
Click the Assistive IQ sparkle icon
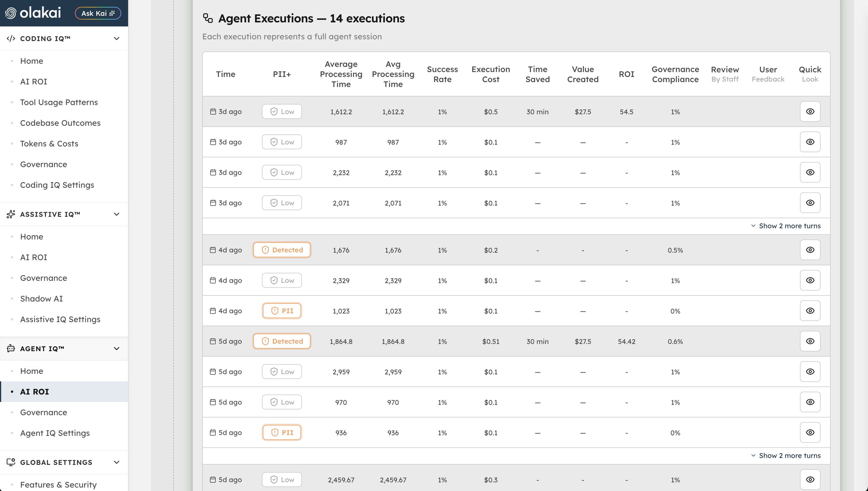coord(11,214)
